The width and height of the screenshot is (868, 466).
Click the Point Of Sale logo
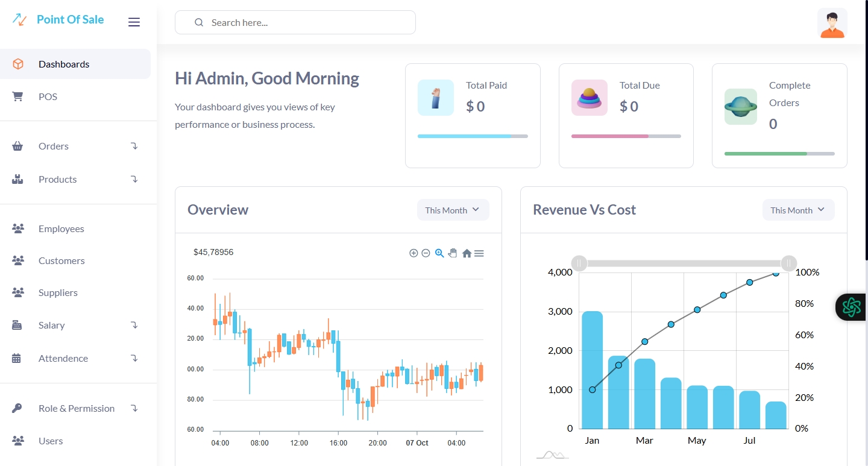tap(58, 20)
